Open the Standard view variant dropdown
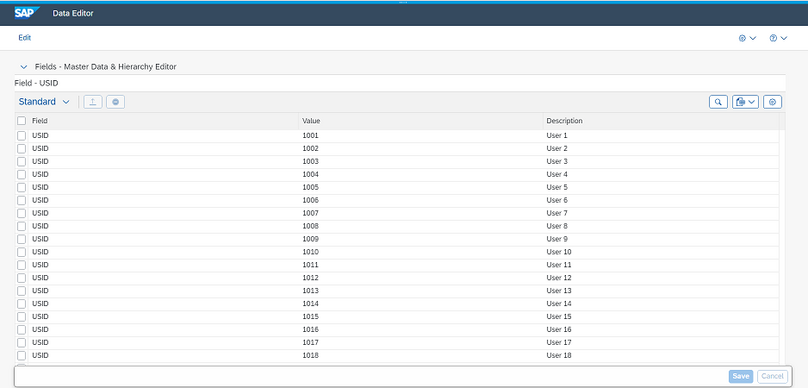808x388 pixels. (44, 102)
